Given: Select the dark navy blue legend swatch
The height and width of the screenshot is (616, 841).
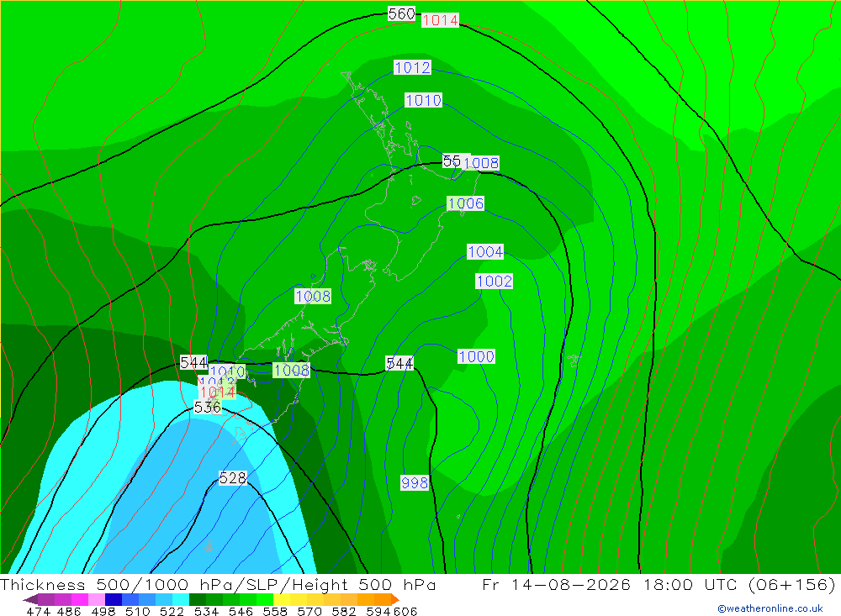Looking at the screenshot, I should [x=114, y=599].
